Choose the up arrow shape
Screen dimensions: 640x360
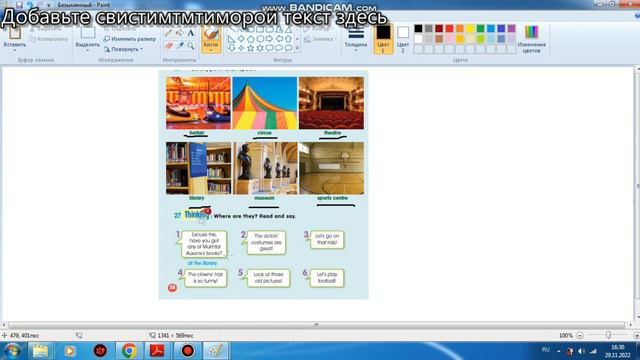[x=288, y=39]
